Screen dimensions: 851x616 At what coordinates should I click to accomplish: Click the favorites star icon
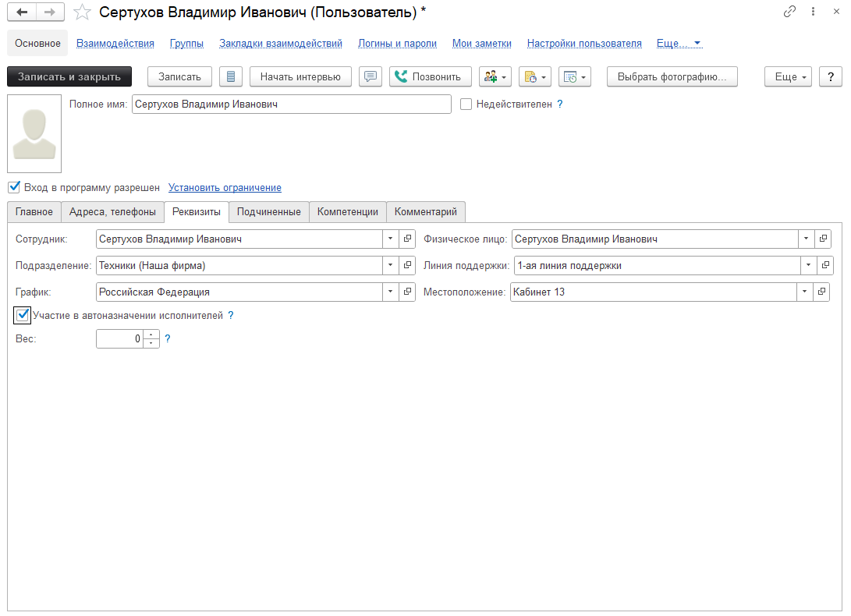point(82,12)
